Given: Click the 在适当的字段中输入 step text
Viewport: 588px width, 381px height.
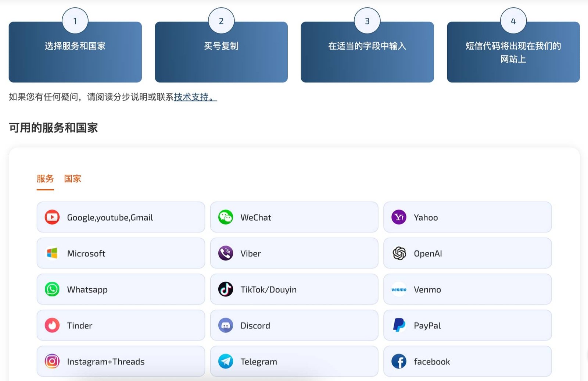Looking at the screenshot, I should click(x=367, y=46).
